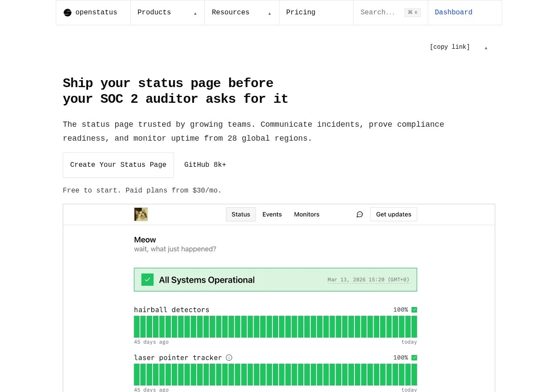Click Create Your Status Page button

tap(118, 165)
